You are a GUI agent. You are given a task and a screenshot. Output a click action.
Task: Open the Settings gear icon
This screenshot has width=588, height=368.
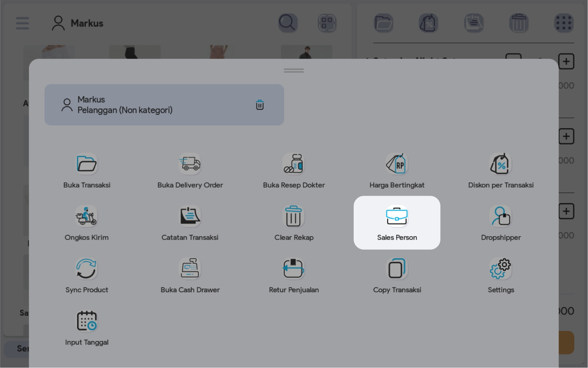click(x=501, y=269)
